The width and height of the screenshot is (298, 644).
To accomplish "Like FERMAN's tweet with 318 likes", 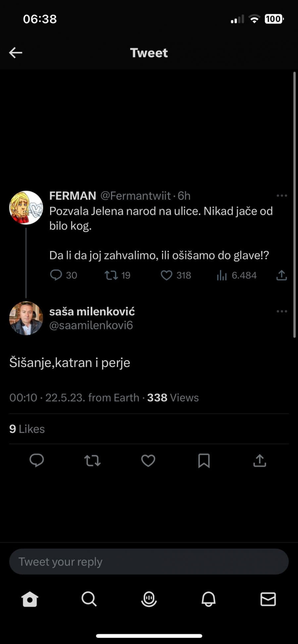I will [x=167, y=275].
